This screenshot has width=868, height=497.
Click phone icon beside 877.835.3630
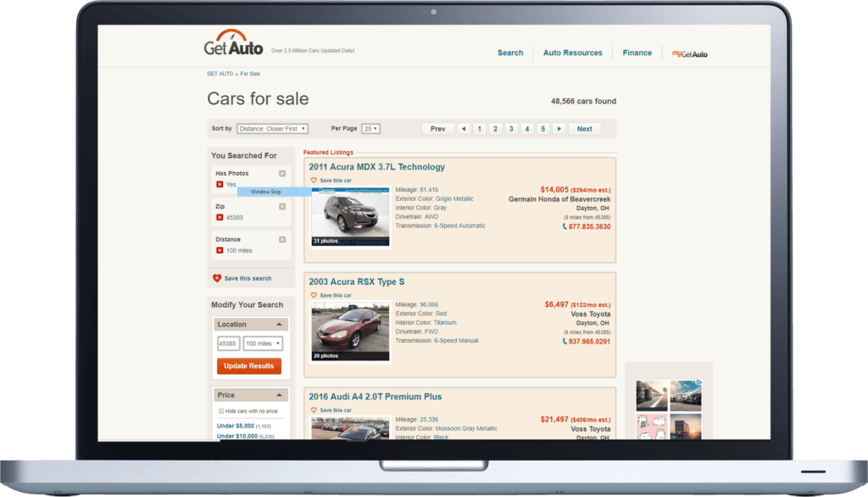click(x=565, y=226)
